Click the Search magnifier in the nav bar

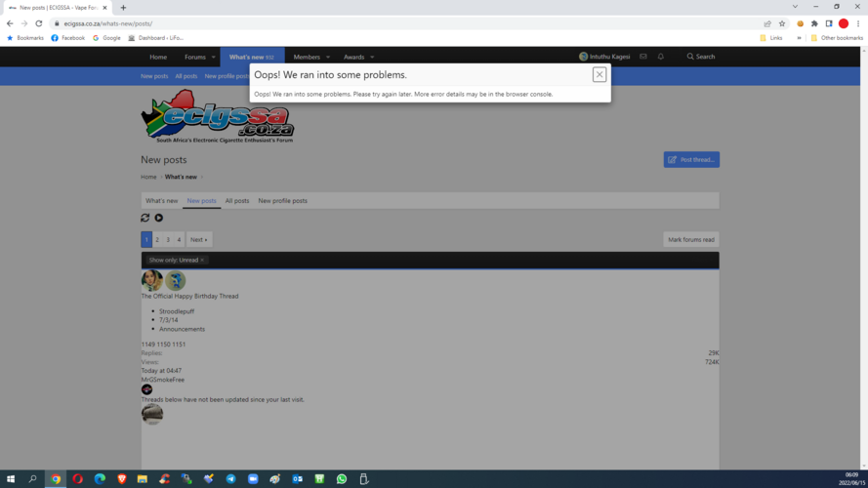click(701, 57)
